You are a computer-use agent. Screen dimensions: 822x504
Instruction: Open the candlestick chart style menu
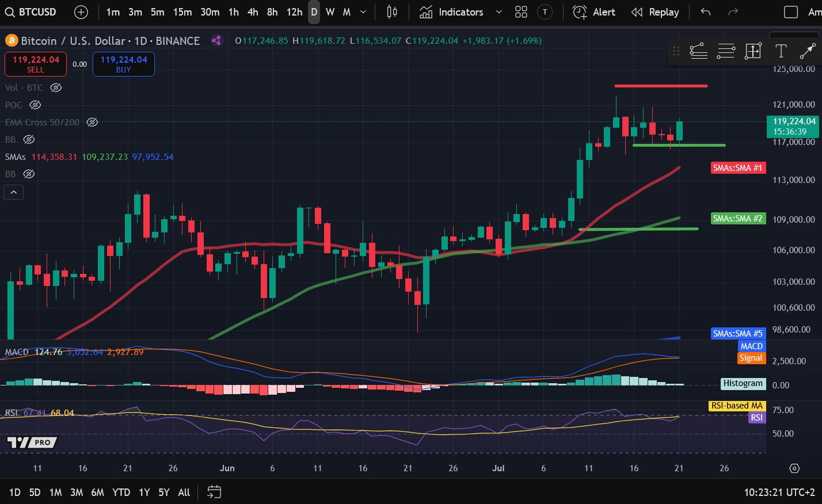tap(392, 12)
